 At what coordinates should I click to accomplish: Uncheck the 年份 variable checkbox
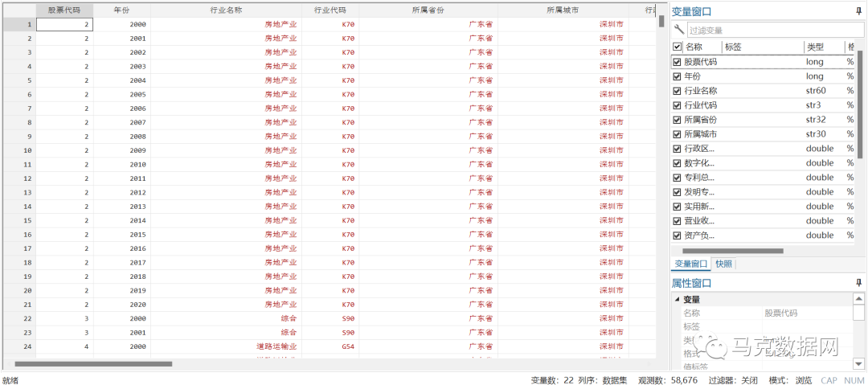click(677, 76)
